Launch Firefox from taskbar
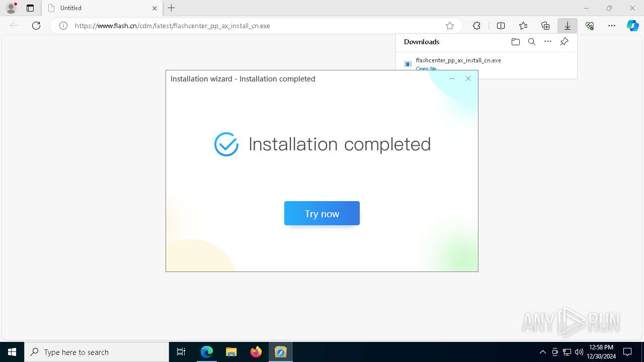Screen dimensions: 644x362 tap(256, 352)
